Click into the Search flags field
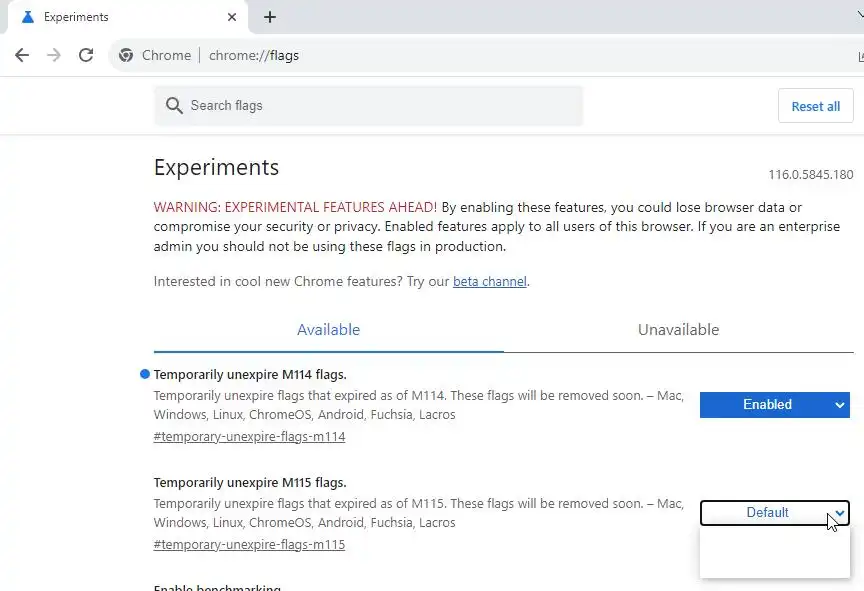The image size is (864, 591). (368, 106)
